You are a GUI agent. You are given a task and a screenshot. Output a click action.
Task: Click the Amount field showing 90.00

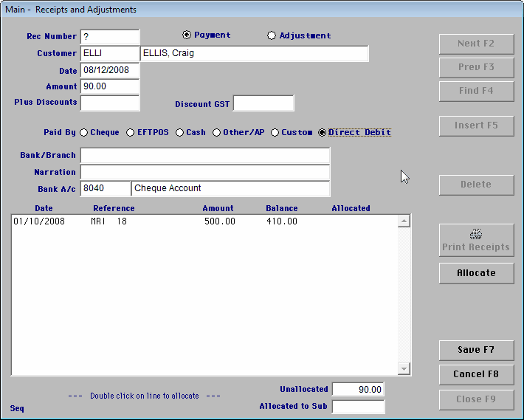coord(110,86)
